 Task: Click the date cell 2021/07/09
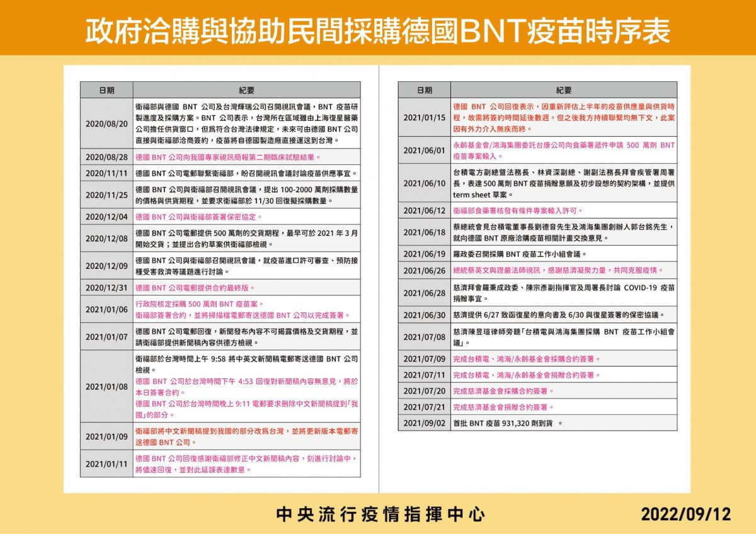424,359
